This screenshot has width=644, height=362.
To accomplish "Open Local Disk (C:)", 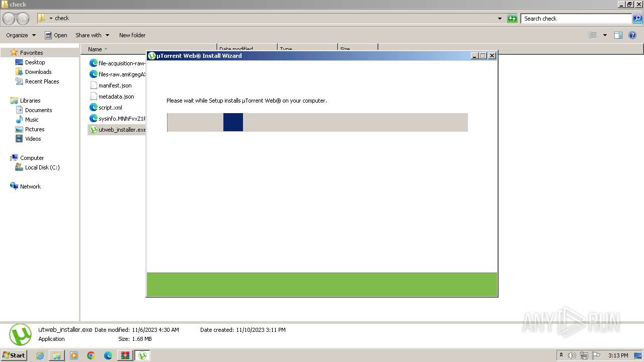I will tap(42, 167).
